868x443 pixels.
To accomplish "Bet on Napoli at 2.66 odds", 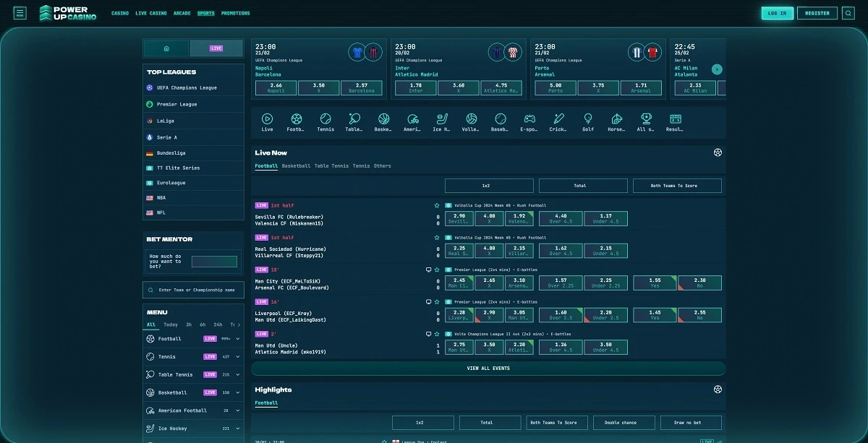I will (x=276, y=88).
